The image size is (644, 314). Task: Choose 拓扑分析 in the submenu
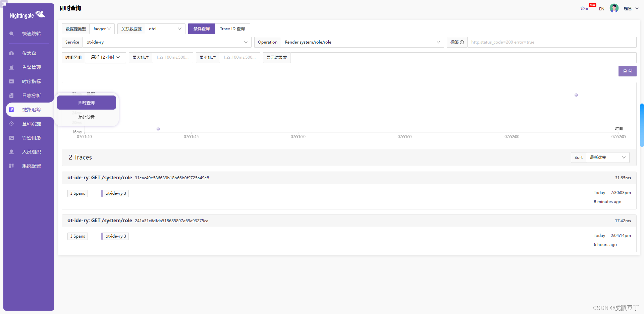[x=87, y=117]
